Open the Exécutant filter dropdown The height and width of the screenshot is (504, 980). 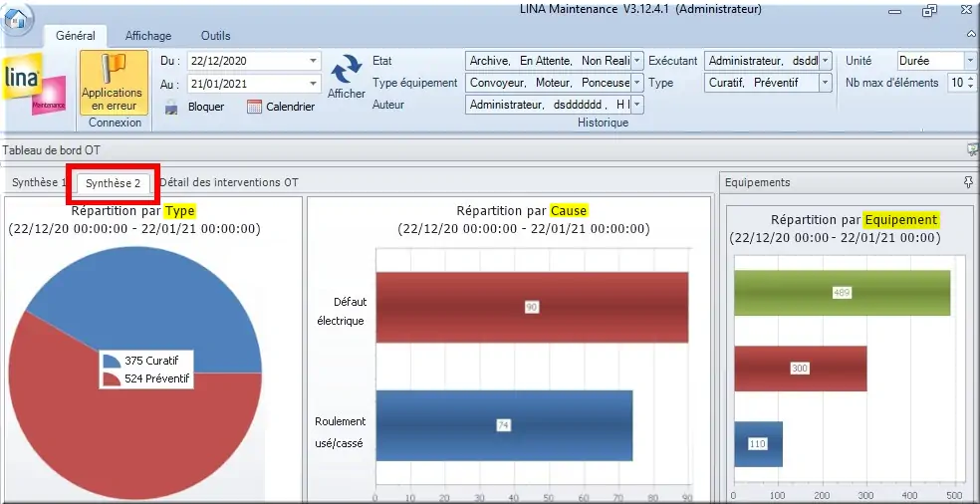[x=826, y=61]
